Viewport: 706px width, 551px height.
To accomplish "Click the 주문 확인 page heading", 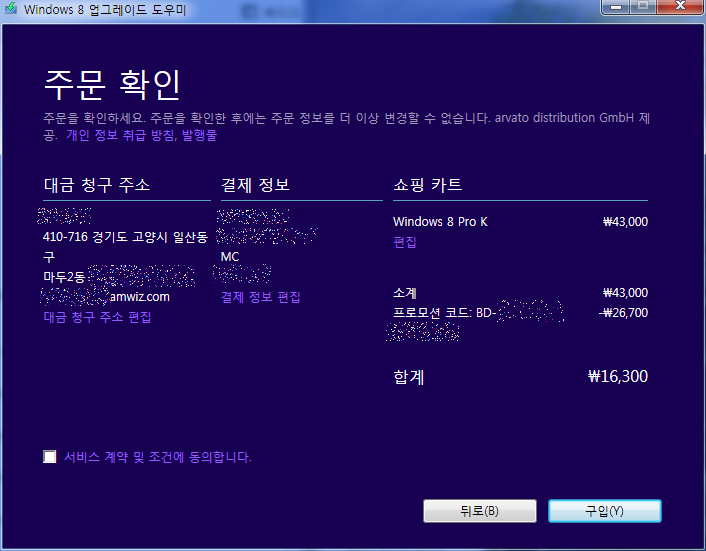I will [111, 84].
